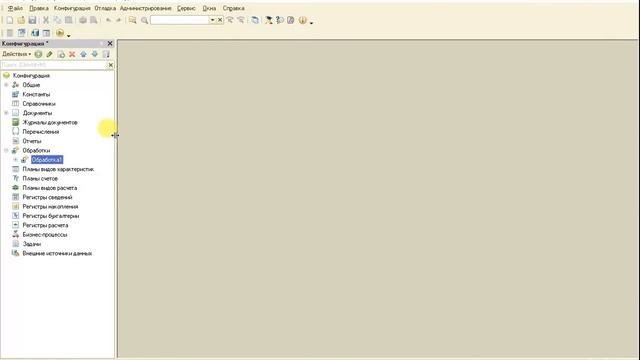
Task: Move object down with arrow icon
Action: (x=95, y=54)
